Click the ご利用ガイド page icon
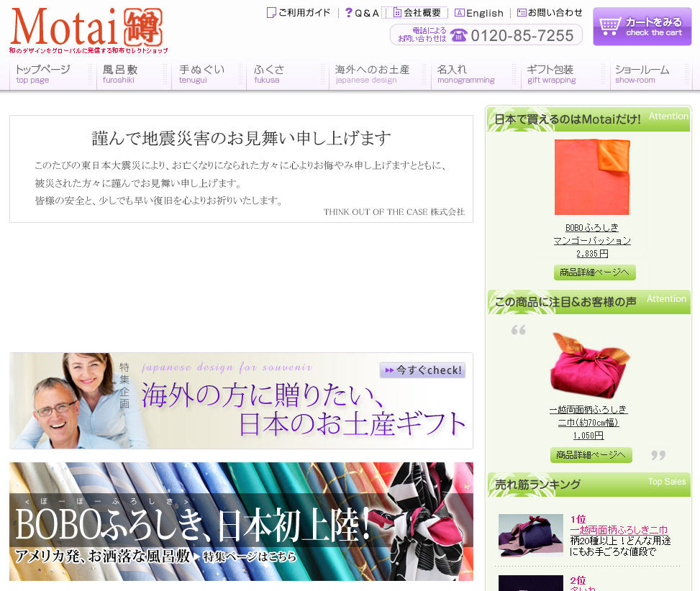The height and width of the screenshot is (591, 700). pyautogui.click(x=271, y=12)
